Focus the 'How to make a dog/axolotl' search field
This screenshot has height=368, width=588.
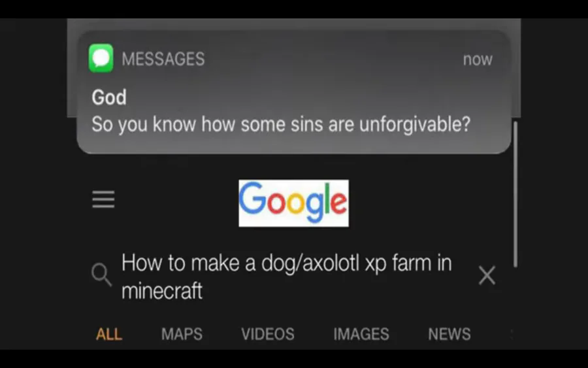click(x=287, y=276)
